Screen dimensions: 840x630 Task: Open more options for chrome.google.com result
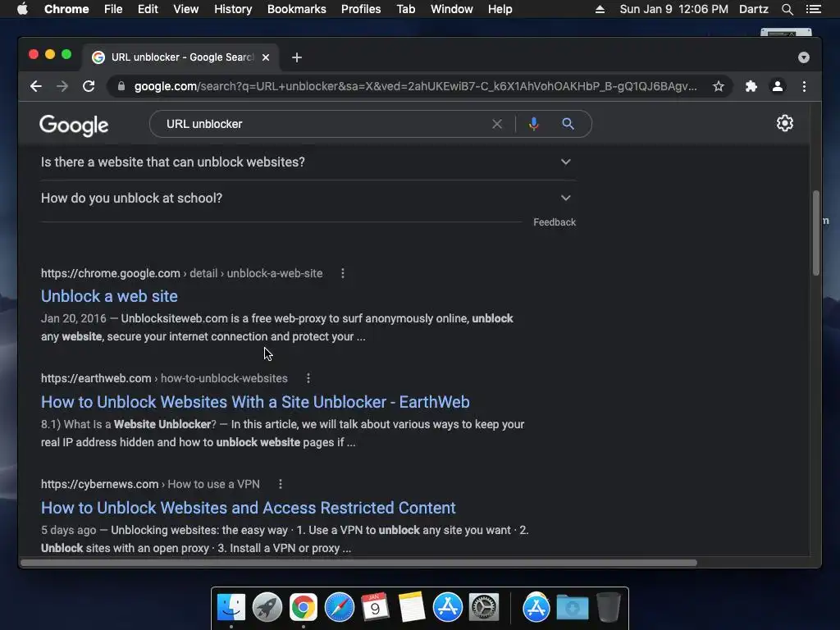click(x=343, y=273)
